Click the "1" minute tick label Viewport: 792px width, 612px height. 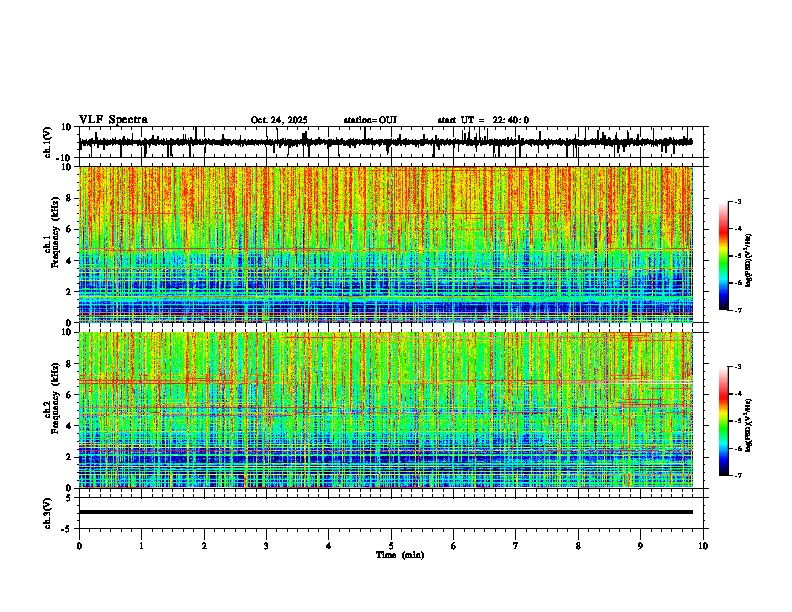[x=141, y=546]
